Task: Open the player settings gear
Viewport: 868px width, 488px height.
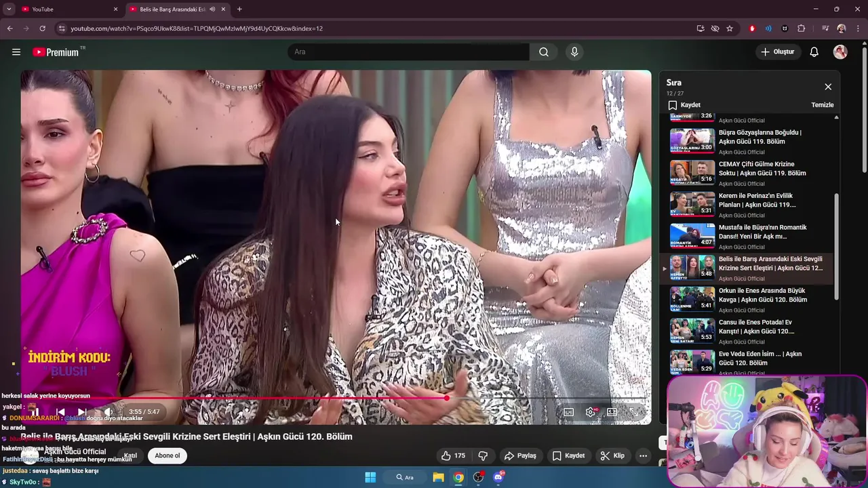Action: (x=591, y=411)
